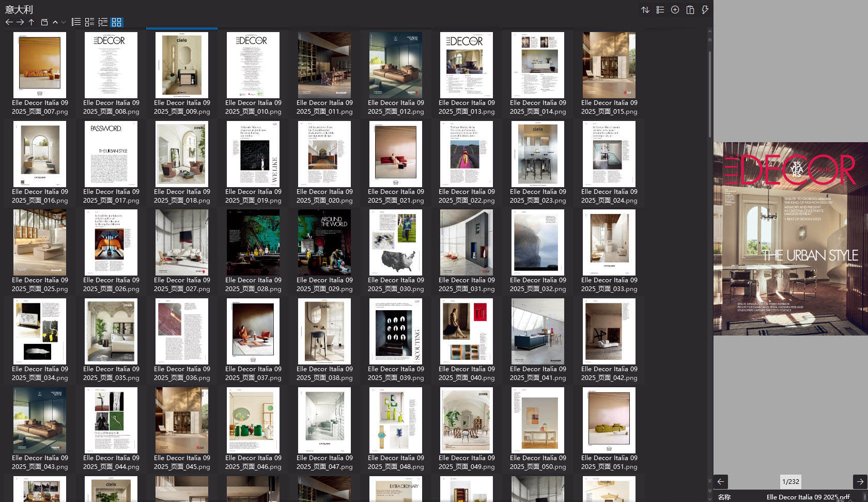
Task: Click the circled plus icon
Action: [x=675, y=10]
